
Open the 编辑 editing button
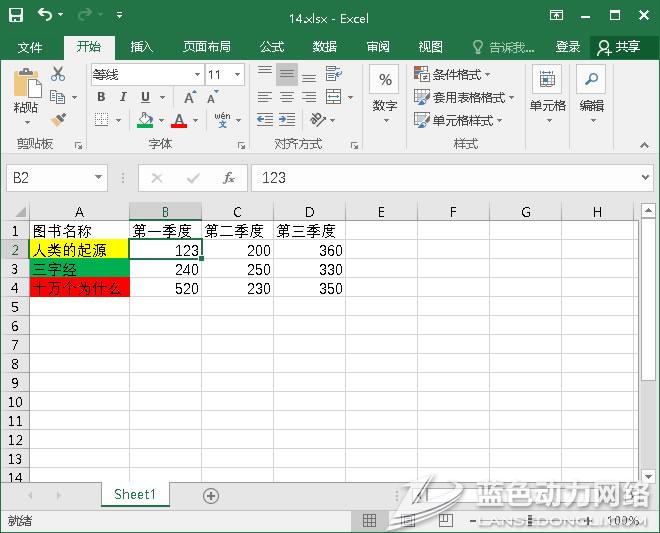(591, 95)
